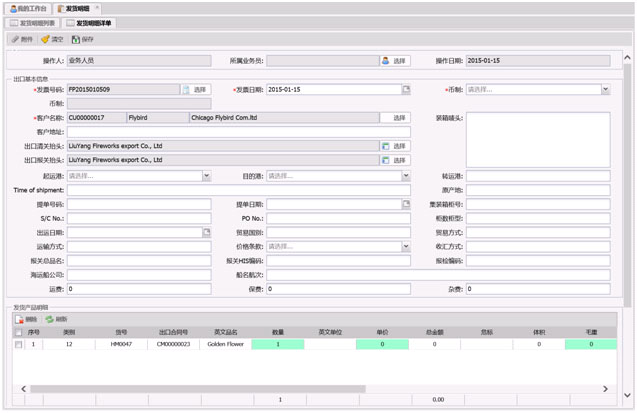Expand the 起运港 departure port dropdown
The image size is (637, 413).
[206, 176]
